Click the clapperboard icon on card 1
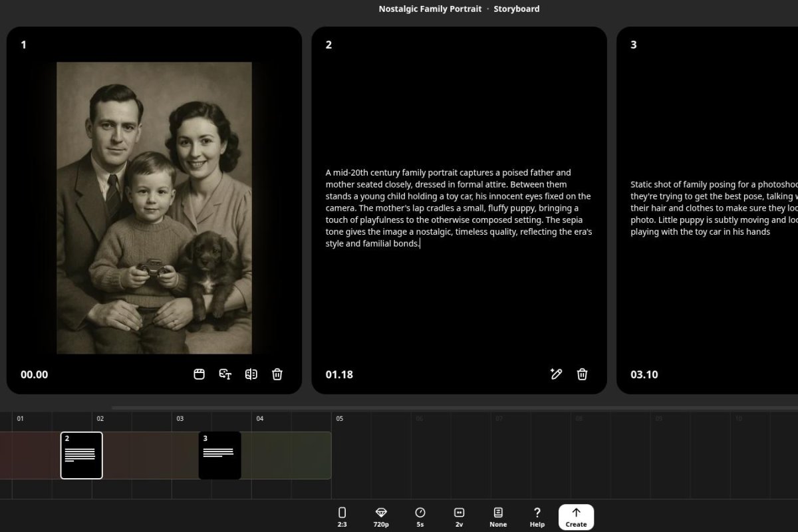This screenshot has width=798, height=532. tap(199, 374)
